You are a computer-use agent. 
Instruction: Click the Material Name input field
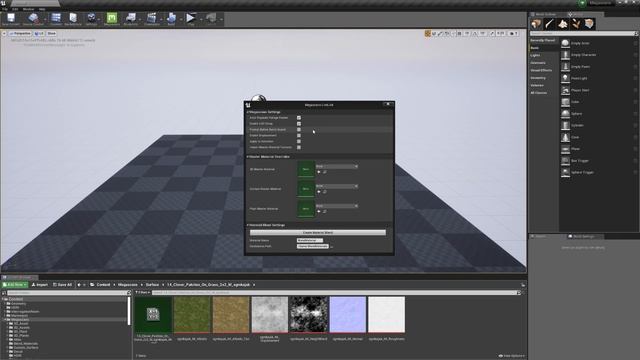(x=310, y=240)
